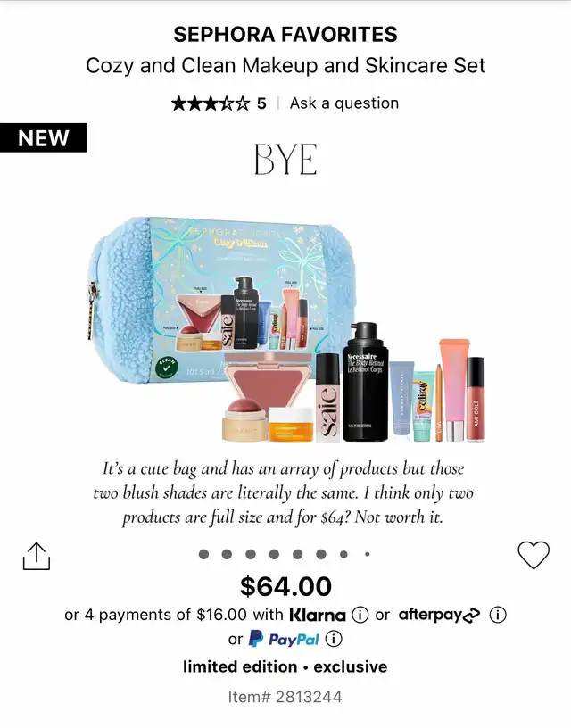The width and height of the screenshot is (571, 728).
Task: Click the Klarna logo
Action: pos(318,616)
